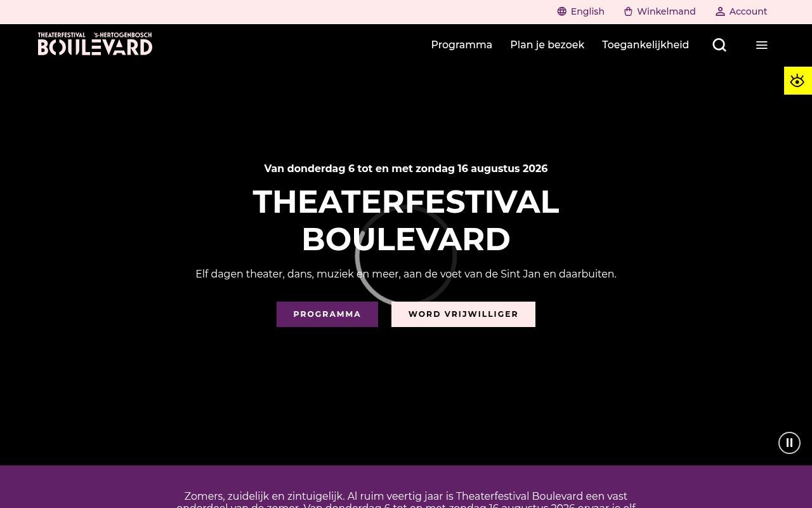Go to the Account page

[x=741, y=11]
